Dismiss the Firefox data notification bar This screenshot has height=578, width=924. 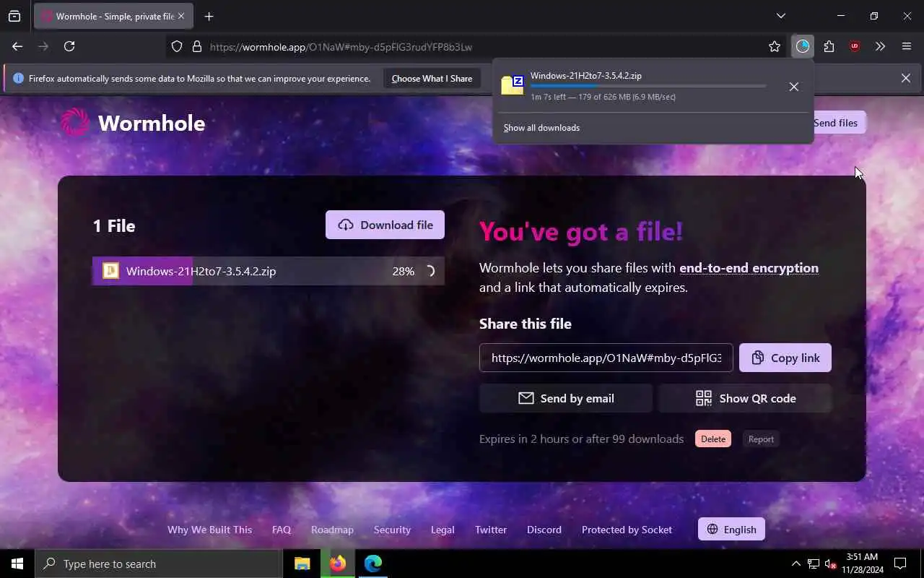tap(905, 78)
